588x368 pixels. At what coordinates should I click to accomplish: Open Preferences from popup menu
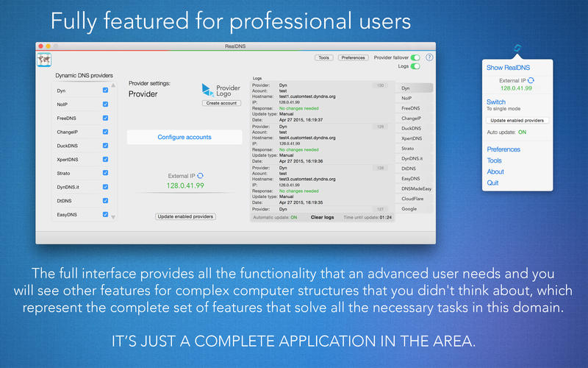[503, 149]
